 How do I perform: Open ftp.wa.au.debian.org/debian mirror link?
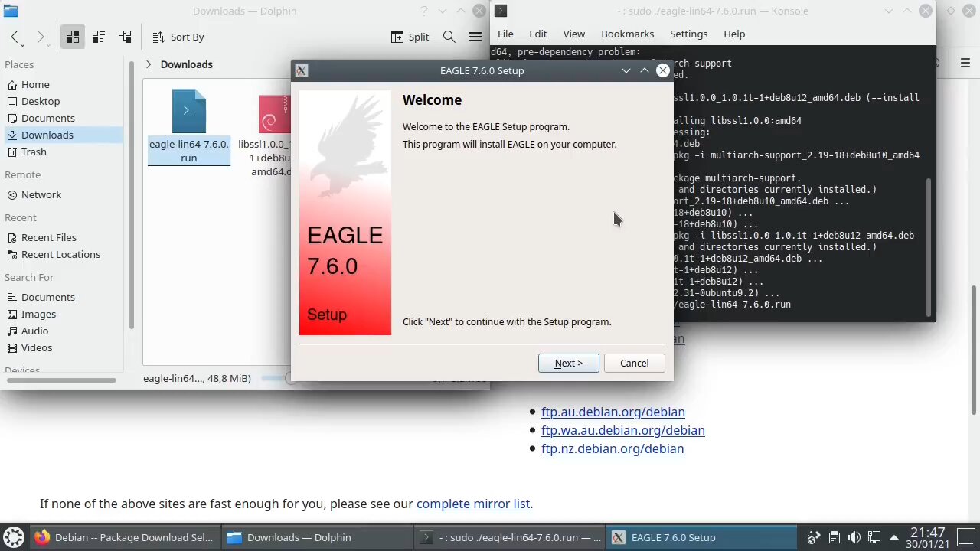(622, 430)
